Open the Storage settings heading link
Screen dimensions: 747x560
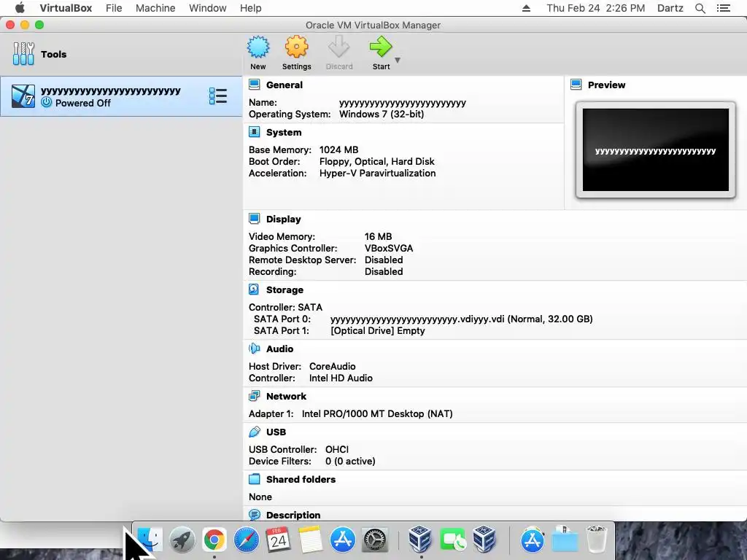[x=285, y=290]
